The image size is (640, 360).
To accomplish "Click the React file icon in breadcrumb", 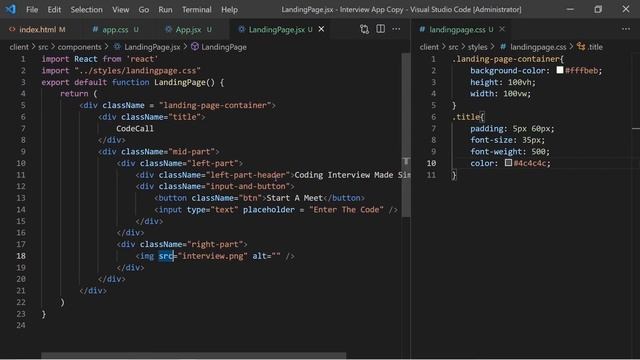I will pos(117,47).
